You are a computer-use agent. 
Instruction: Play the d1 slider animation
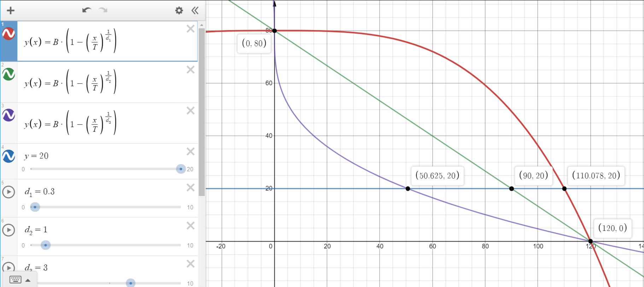point(8,192)
